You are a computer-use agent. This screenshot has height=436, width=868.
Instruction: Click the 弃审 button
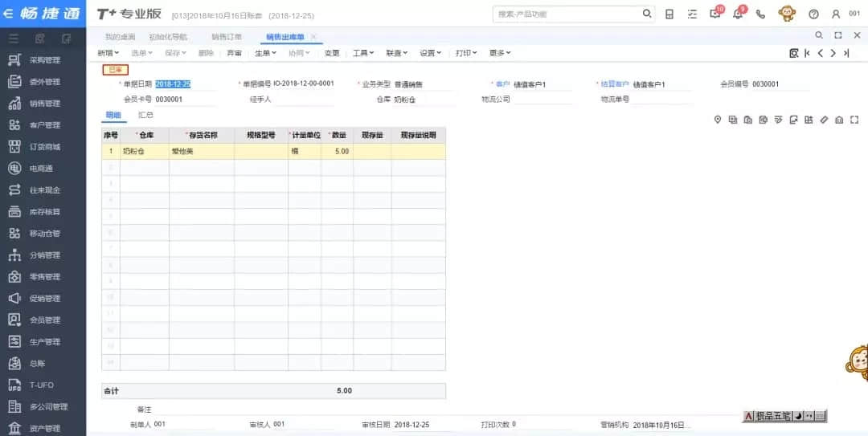click(234, 53)
